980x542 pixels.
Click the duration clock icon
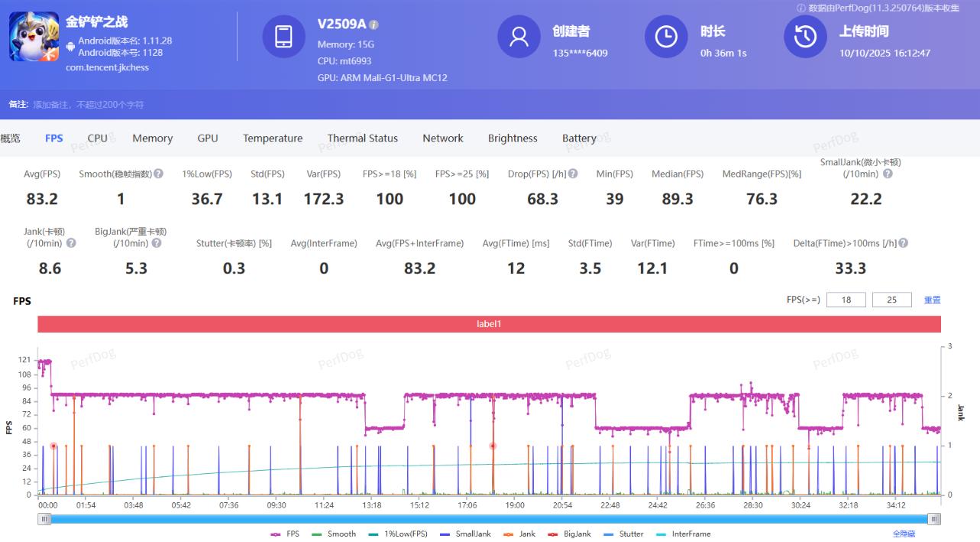666,37
